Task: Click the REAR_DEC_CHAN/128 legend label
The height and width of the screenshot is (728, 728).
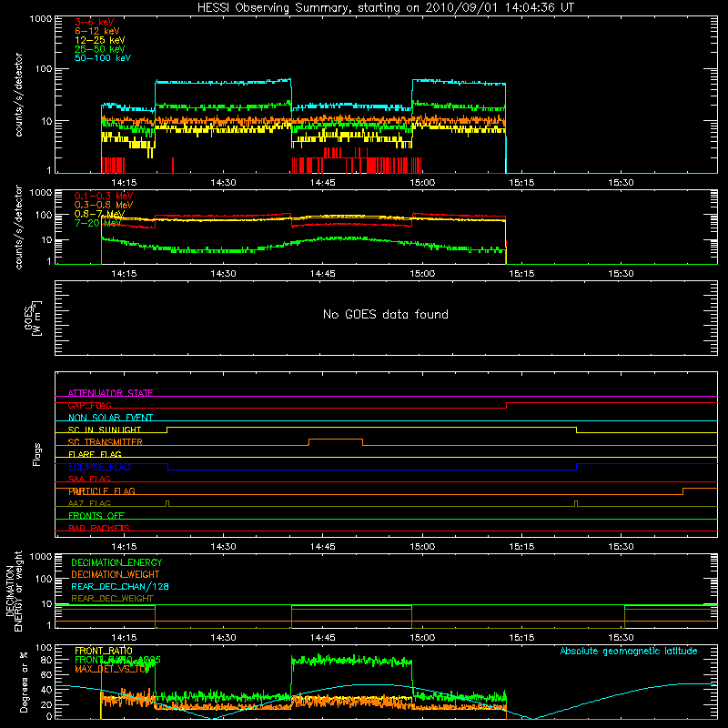Action: click(x=120, y=587)
